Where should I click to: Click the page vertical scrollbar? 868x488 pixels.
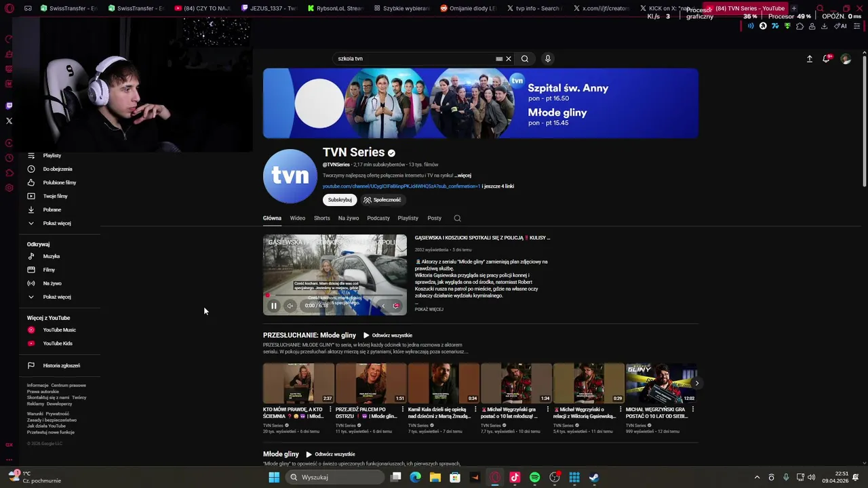[x=864, y=122]
